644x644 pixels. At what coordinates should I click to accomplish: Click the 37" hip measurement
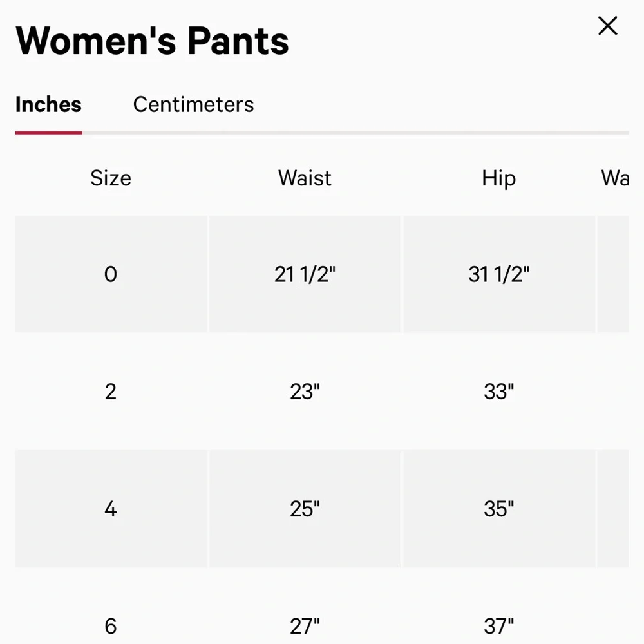[498, 625]
